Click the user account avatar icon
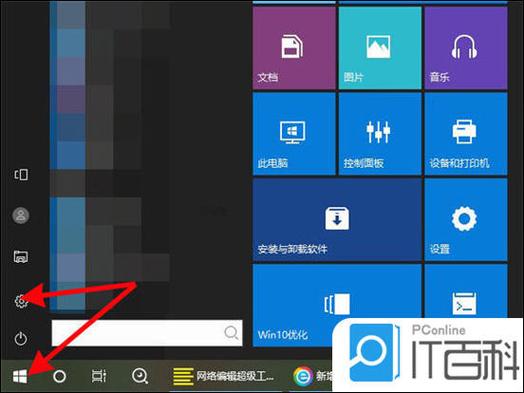Image resolution: width=524 pixels, height=393 pixels. coord(21,216)
